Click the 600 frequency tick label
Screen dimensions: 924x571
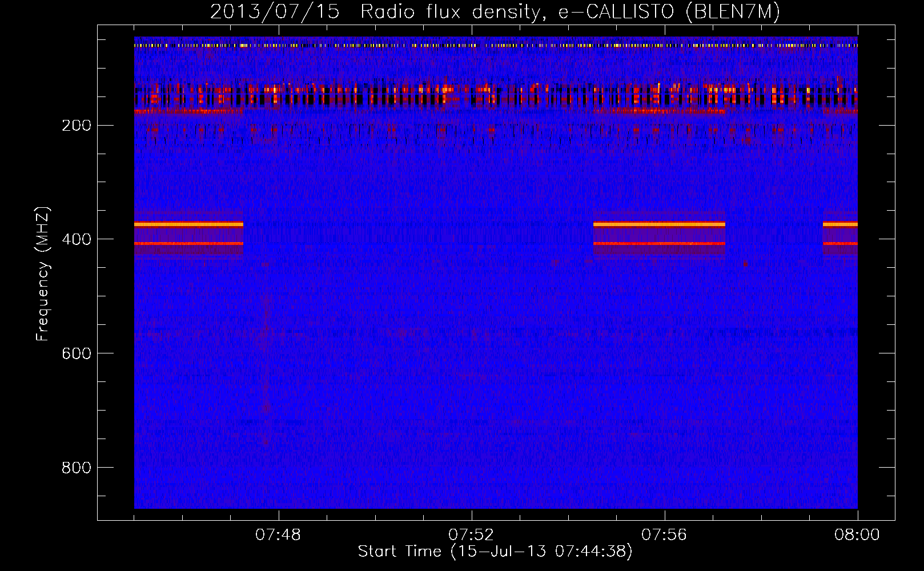(77, 354)
